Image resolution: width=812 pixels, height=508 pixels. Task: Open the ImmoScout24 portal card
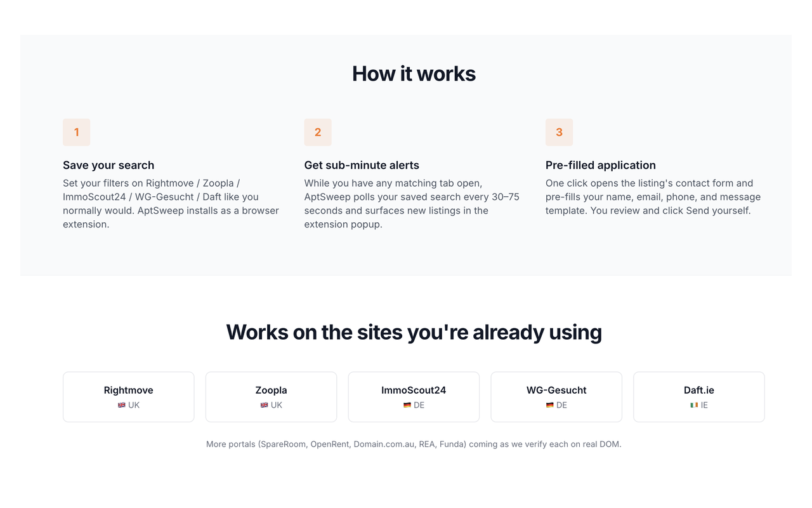point(414,397)
